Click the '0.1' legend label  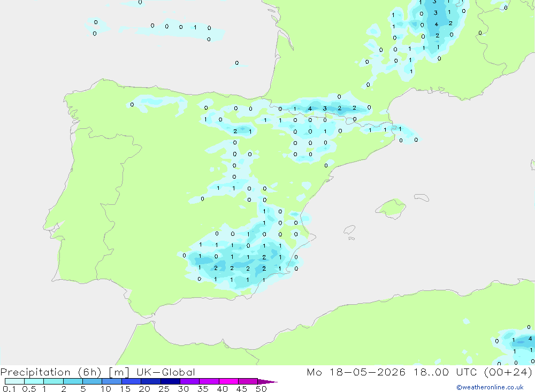tap(9, 389)
